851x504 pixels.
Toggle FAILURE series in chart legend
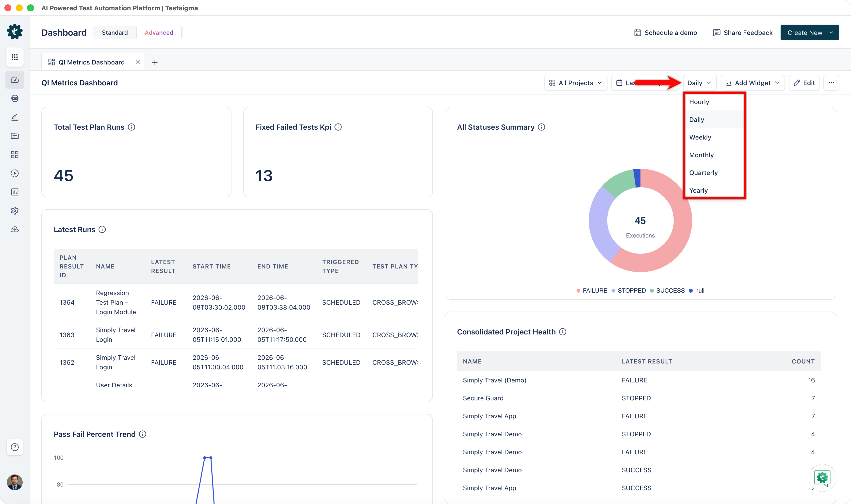point(592,291)
